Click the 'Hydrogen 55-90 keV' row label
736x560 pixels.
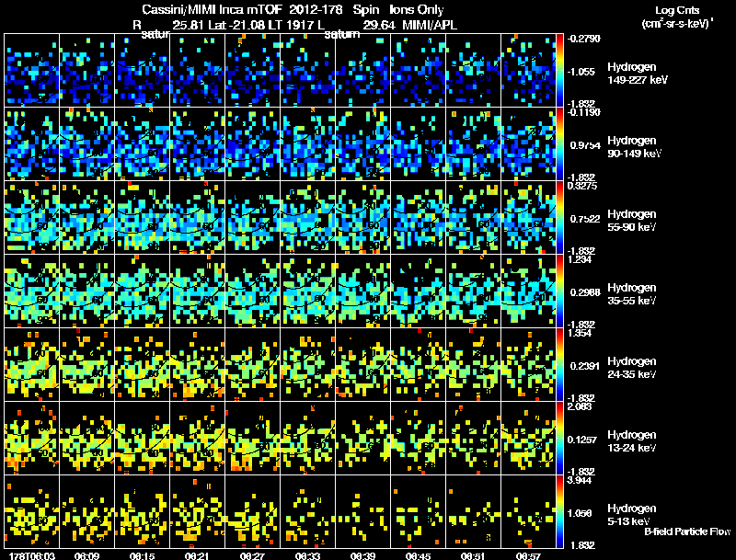(632, 221)
